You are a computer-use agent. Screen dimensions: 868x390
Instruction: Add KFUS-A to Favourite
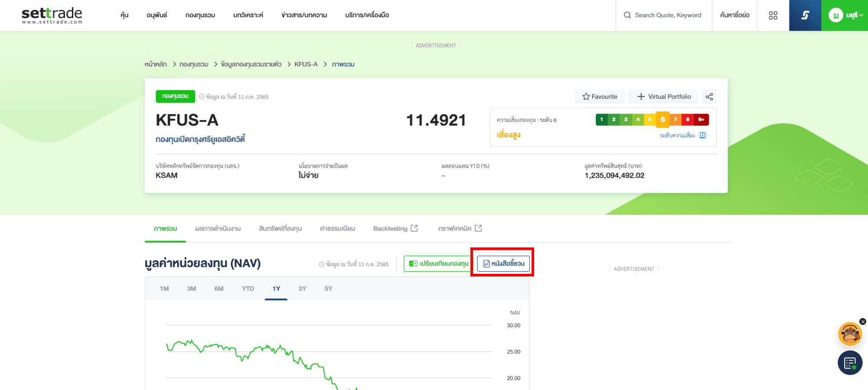[600, 97]
